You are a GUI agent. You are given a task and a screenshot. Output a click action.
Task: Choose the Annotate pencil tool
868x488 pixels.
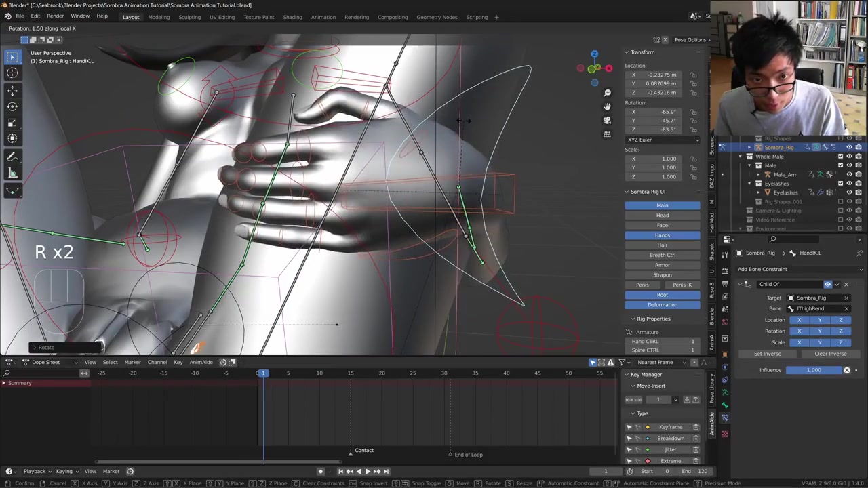12,157
